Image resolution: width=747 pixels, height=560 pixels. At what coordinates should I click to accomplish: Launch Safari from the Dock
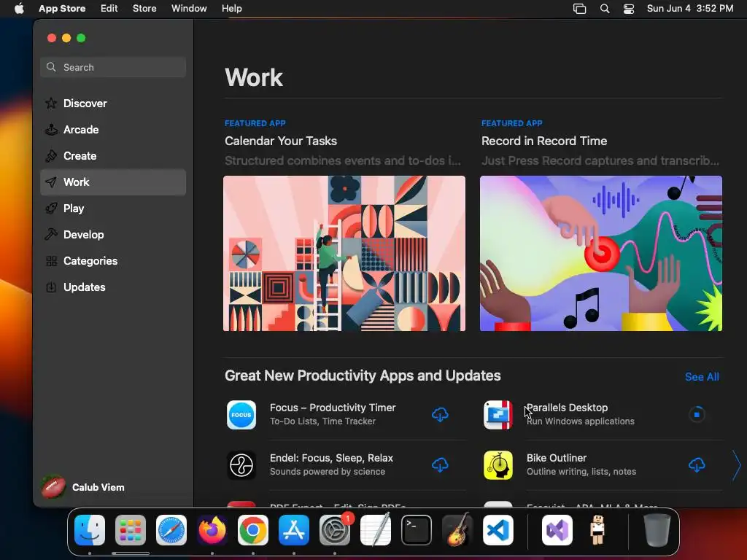[x=171, y=530]
